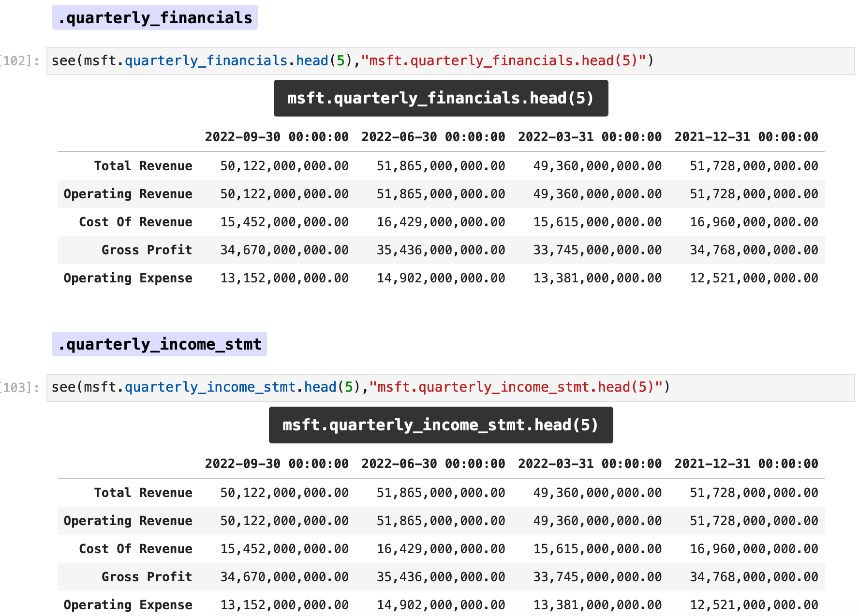The width and height of the screenshot is (859, 616).
Task: Click 2021-12-31 column header in quarterly_financials table
Action: [x=746, y=137]
